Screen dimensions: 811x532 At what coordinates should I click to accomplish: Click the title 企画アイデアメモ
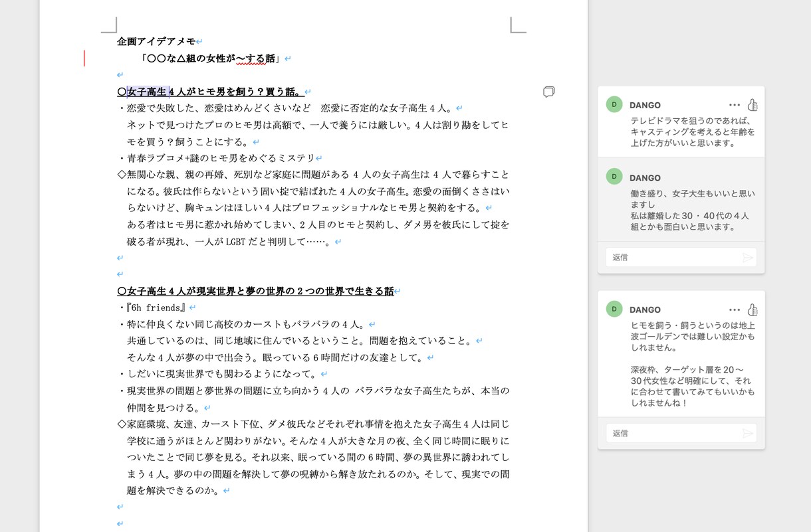[156, 41]
